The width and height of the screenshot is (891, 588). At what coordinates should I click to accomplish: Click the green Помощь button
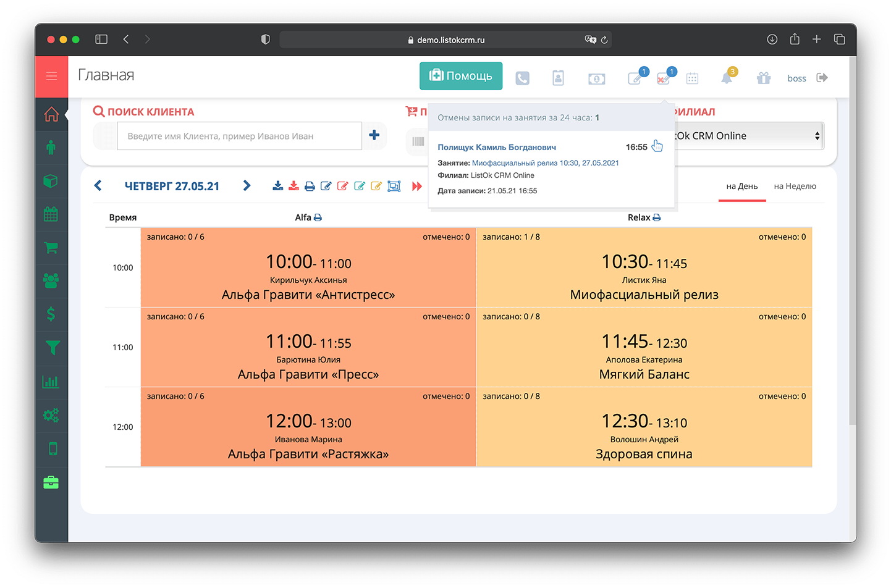tap(461, 76)
